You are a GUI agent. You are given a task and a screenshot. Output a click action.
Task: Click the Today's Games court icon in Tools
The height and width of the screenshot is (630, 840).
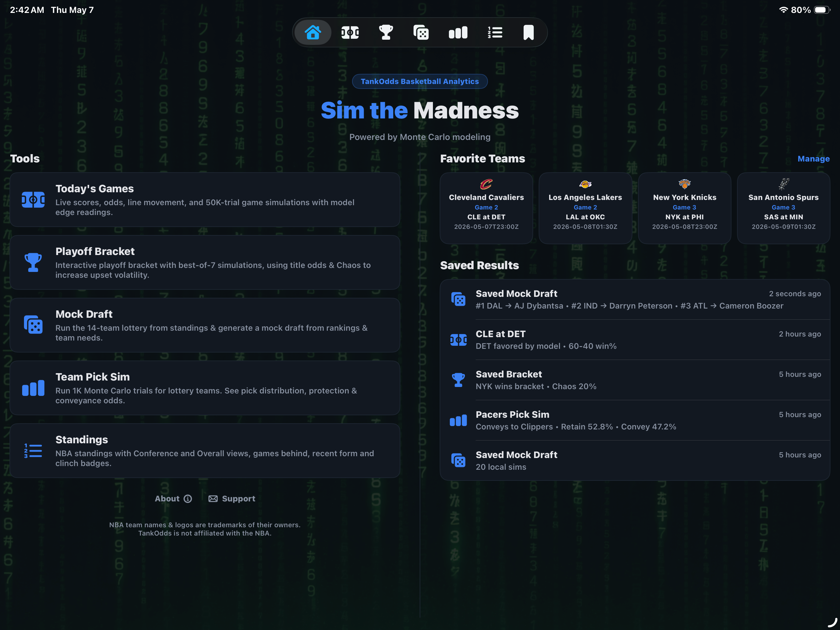click(33, 199)
